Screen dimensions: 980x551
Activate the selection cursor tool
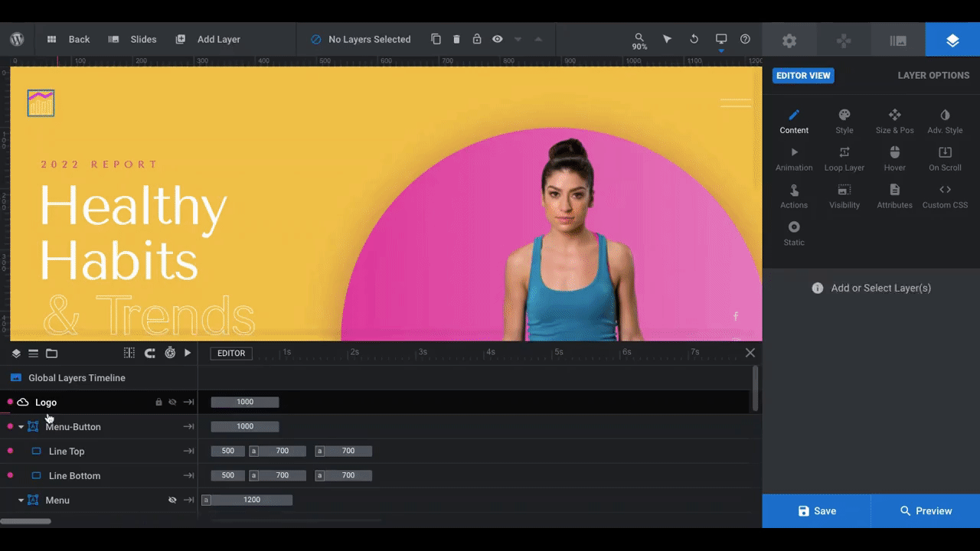[x=667, y=39]
